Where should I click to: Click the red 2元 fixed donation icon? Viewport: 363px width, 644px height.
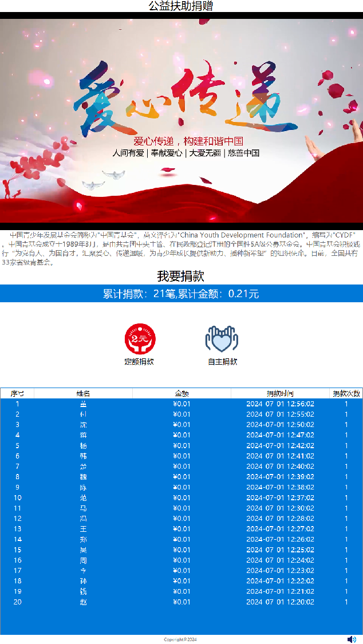pos(140,339)
